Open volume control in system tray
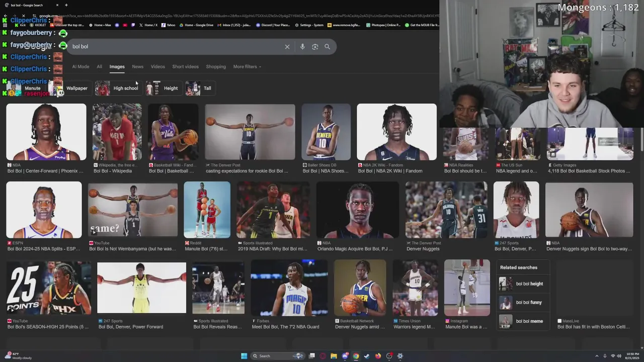 tap(620, 356)
